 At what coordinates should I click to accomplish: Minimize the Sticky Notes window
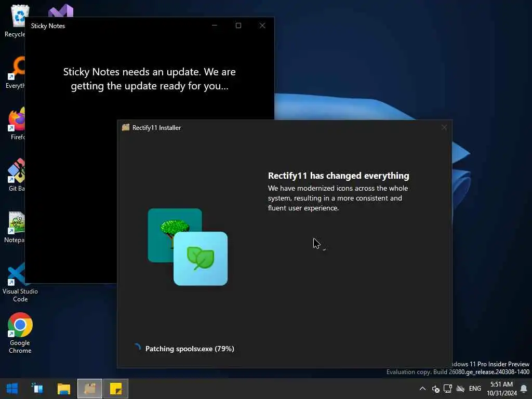click(215, 25)
